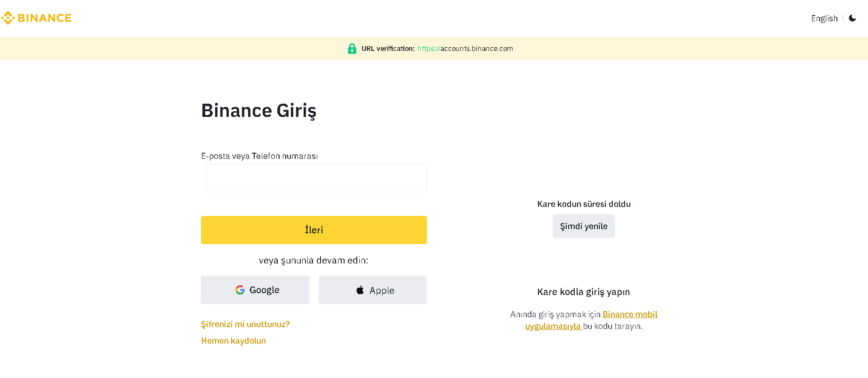
Task: Click the Binance logo
Action: (36, 18)
